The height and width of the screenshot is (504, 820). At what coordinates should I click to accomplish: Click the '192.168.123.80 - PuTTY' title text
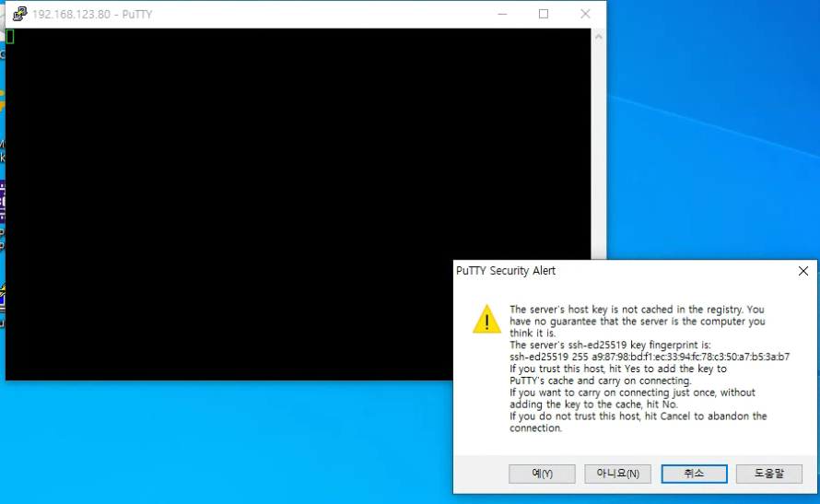92,15
